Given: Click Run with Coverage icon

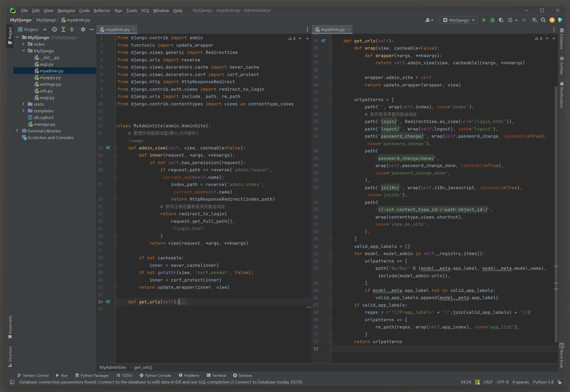Looking at the screenshot, I should point(501,20).
